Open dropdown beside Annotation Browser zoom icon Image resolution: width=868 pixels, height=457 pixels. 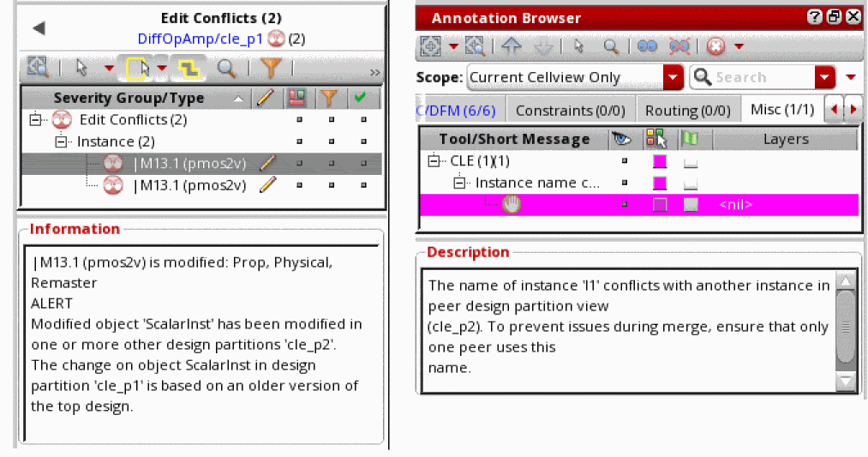click(x=453, y=46)
